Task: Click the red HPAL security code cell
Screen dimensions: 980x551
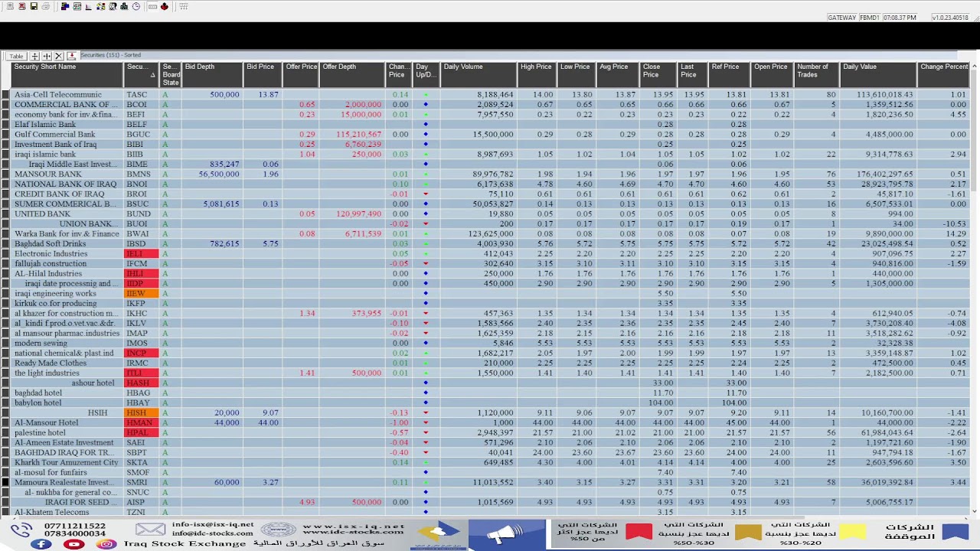Action: coord(141,433)
